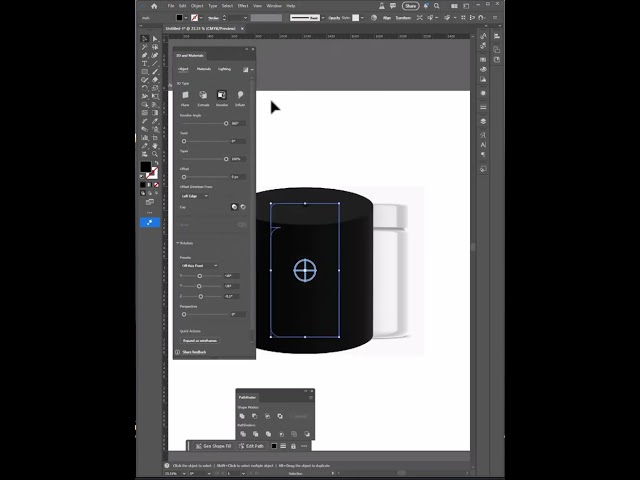Click the blue highlighted tool at the toolbar bottom

coord(150,222)
